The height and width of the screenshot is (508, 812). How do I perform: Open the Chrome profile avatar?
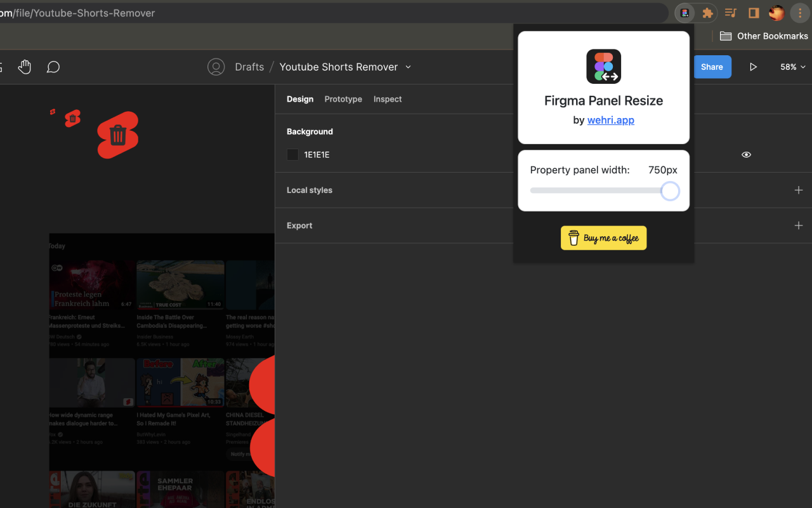click(776, 13)
